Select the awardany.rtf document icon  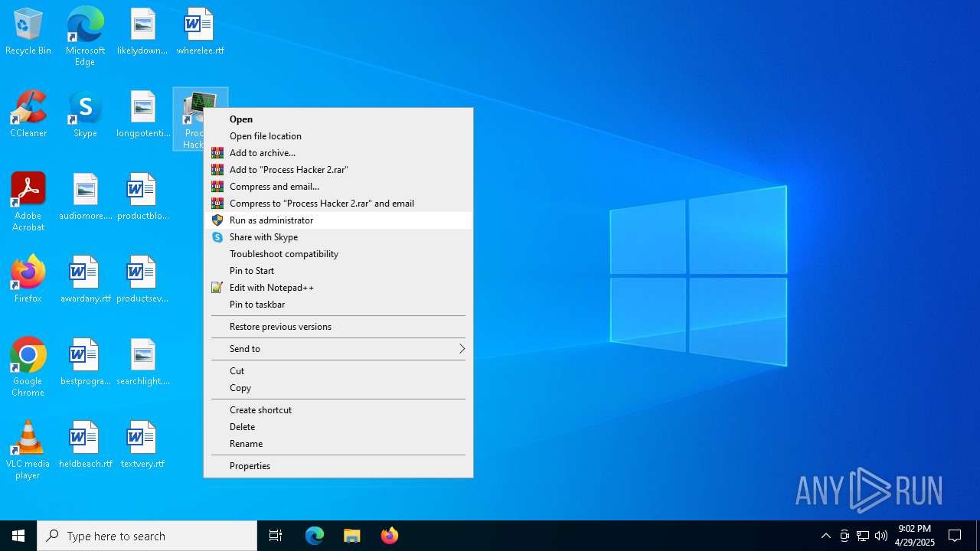click(85, 279)
